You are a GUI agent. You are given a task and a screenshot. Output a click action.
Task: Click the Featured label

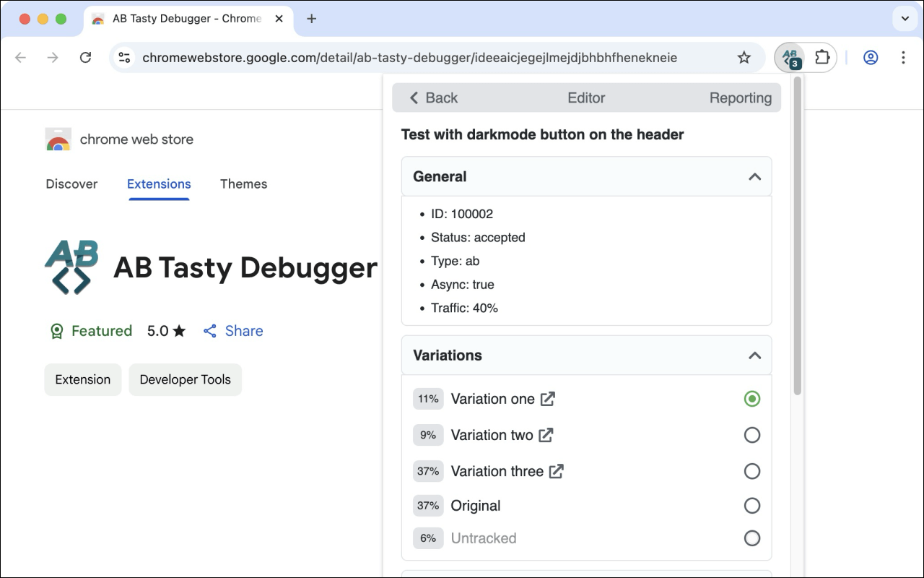(x=102, y=331)
